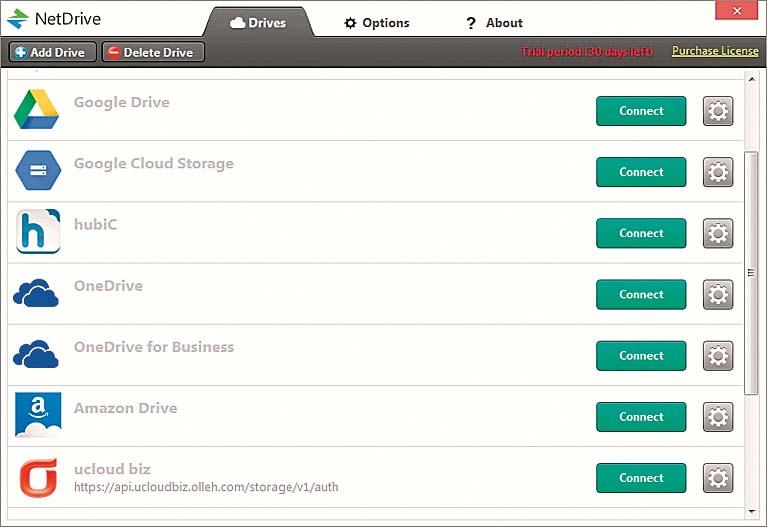
Task: Click the Amazon Drive logo icon
Action: coord(37,415)
